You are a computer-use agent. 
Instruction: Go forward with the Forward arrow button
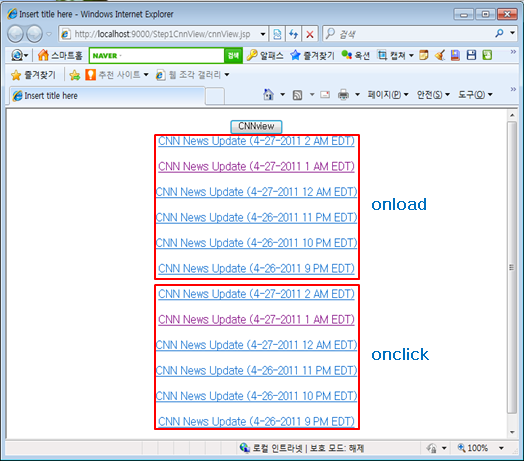tap(34, 34)
